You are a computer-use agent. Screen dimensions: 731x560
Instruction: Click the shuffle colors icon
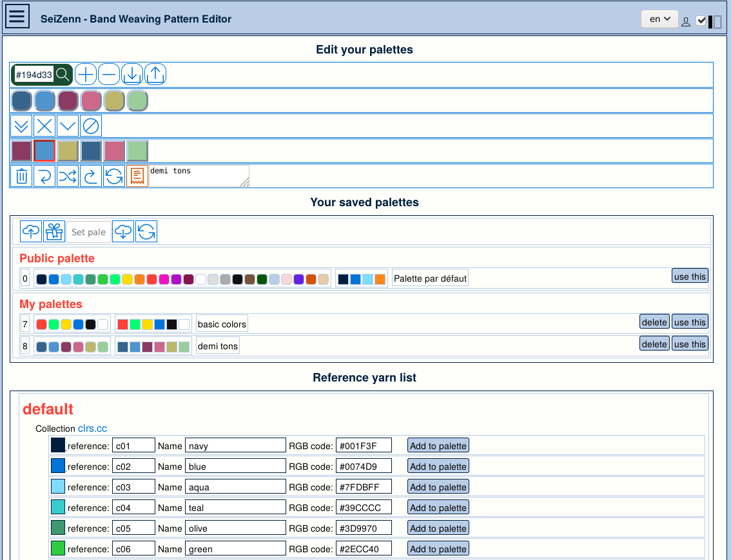[68, 175]
